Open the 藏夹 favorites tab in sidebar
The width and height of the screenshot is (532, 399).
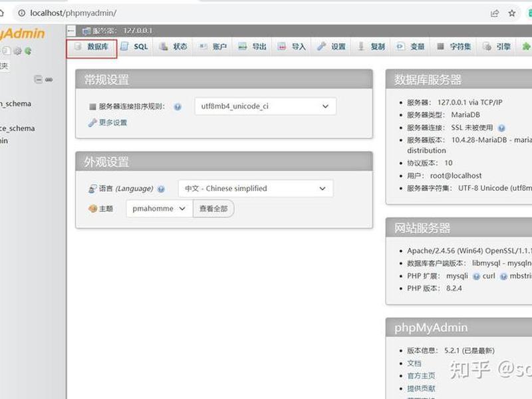coord(4,66)
